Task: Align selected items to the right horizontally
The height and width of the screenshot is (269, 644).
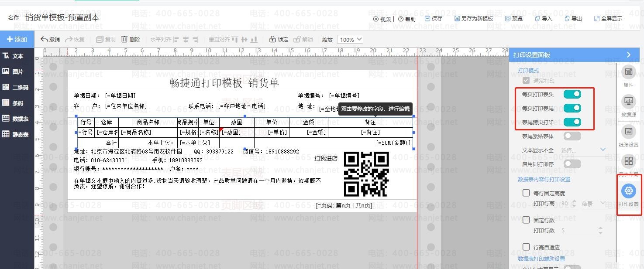Action: click(195, 39)
